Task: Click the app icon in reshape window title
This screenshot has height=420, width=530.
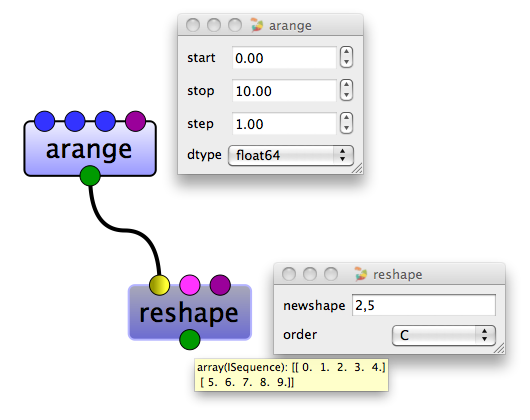Action: pyautogui.click(x=361, y=274)
